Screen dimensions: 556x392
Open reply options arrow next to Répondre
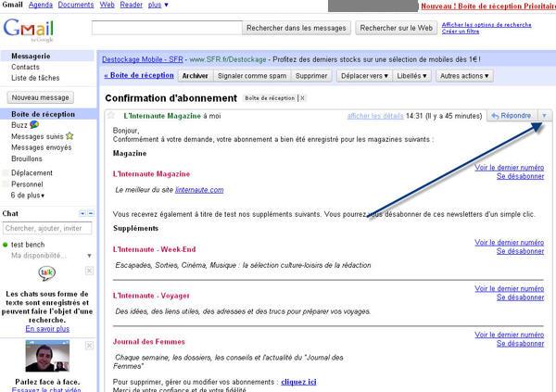tap(544, 116)
